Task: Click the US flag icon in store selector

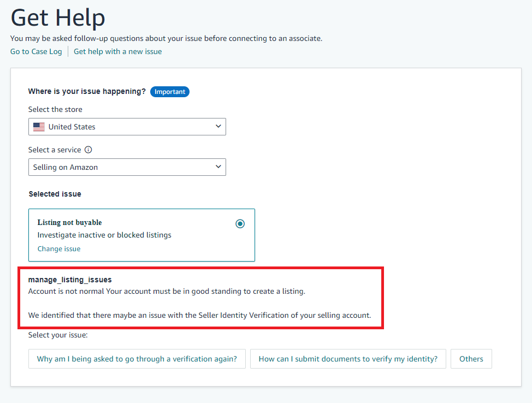Action: click(x=39, y=127)
